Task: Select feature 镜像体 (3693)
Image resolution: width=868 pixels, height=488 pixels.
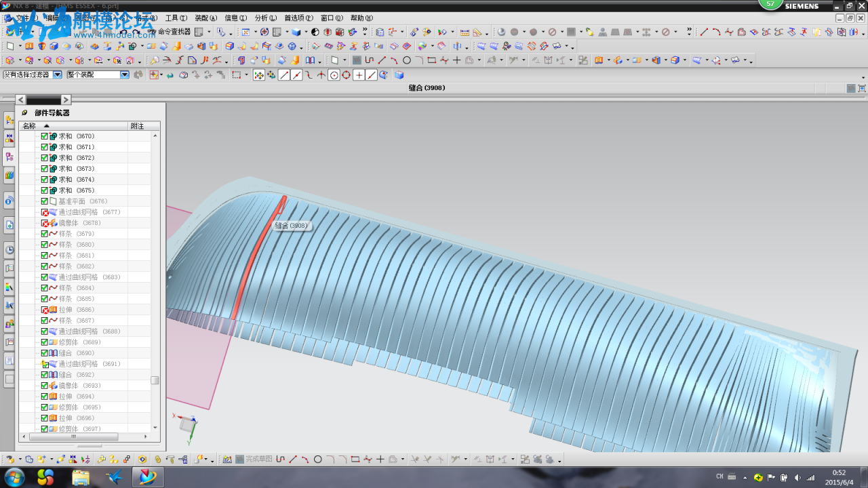Action: 79,386
